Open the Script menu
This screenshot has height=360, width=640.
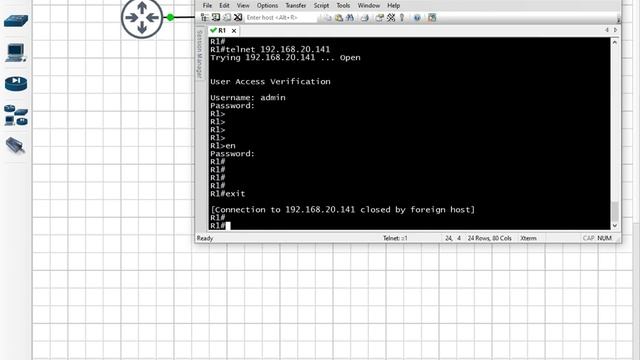pyautogui.click(x=321, y=5)
